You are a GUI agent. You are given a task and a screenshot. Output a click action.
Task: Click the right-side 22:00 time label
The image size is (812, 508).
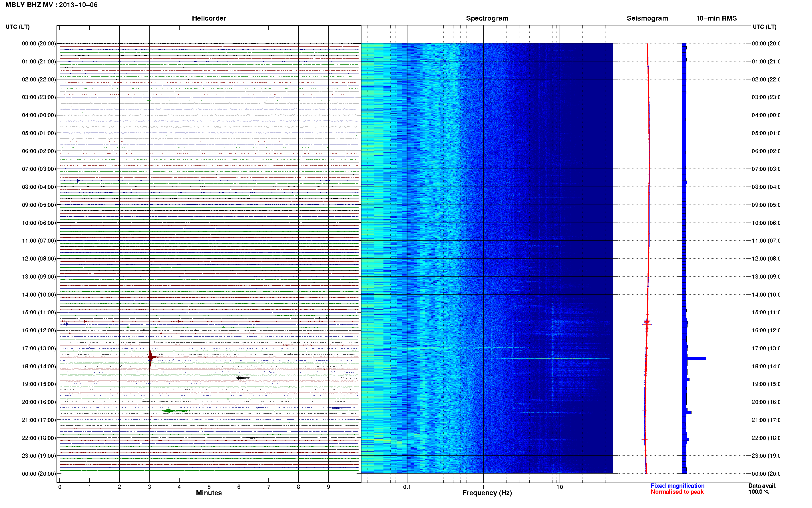click(x=765, y=438)
